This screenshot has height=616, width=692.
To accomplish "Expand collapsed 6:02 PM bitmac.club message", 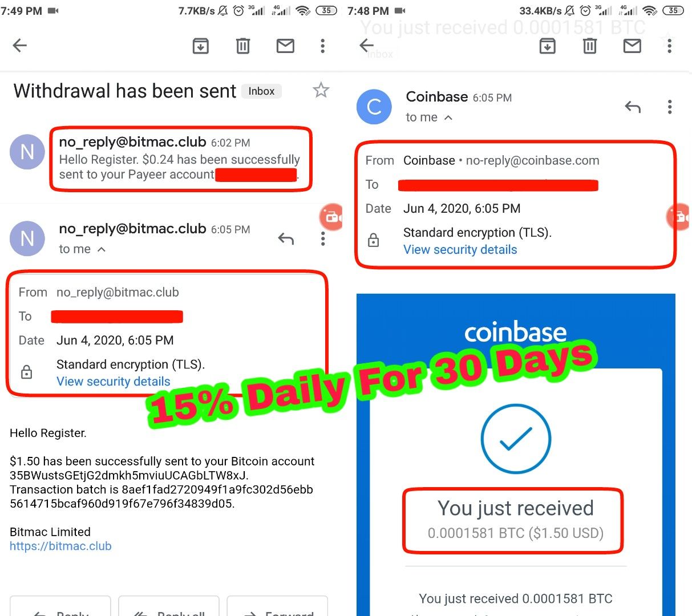I will click(x=179, y=159).
